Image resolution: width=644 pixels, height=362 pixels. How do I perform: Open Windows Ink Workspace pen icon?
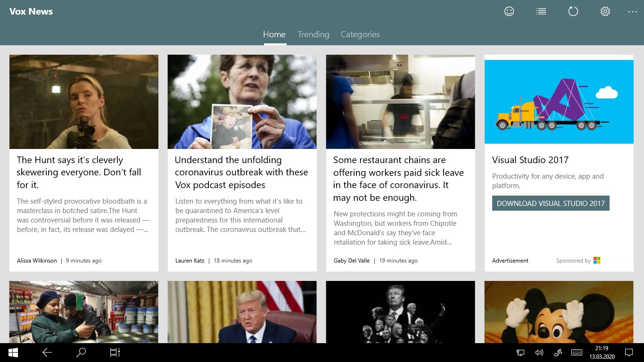[558, 352]
